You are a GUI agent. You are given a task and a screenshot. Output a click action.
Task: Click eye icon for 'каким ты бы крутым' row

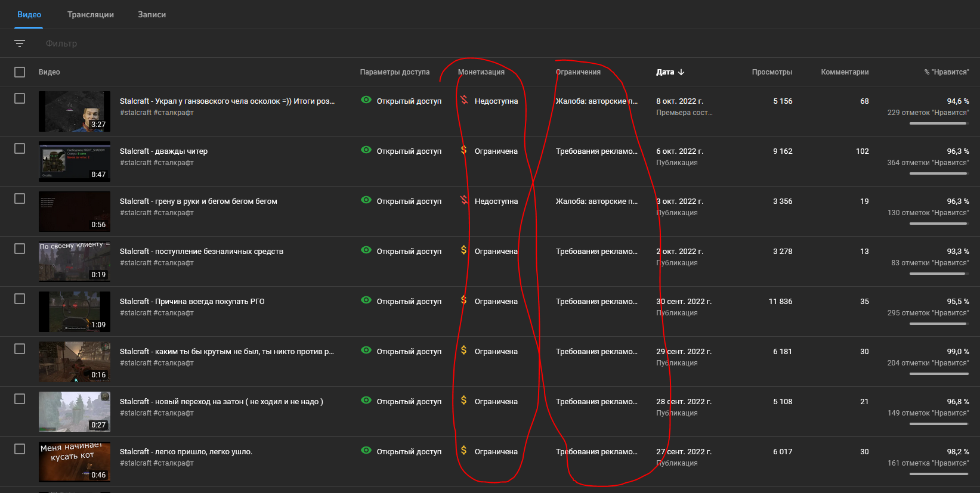coord(366,351)
